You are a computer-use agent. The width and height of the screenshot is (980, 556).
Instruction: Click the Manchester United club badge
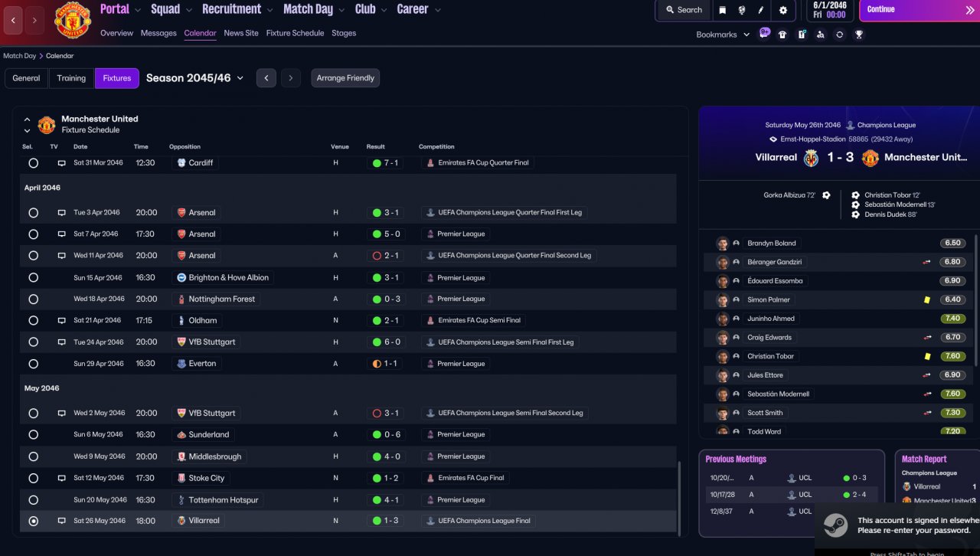pyautogui.click(x=72, y=21)
